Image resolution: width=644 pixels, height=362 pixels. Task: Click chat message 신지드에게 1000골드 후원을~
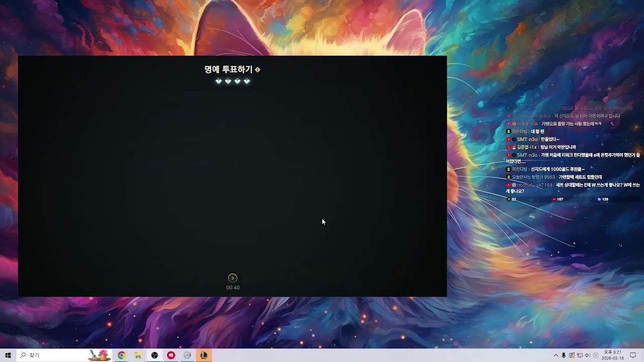pos(558,169)
